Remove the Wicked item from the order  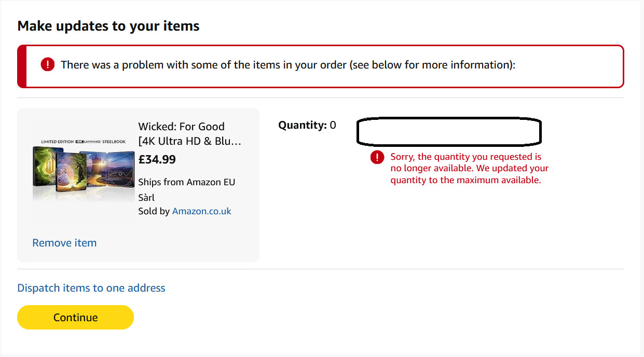(x=64, y=243)
